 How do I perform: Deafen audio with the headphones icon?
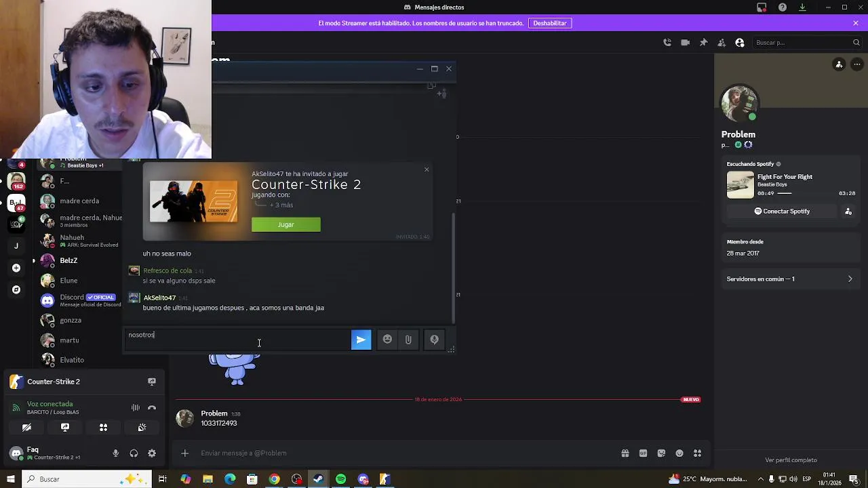click(134, 453)
